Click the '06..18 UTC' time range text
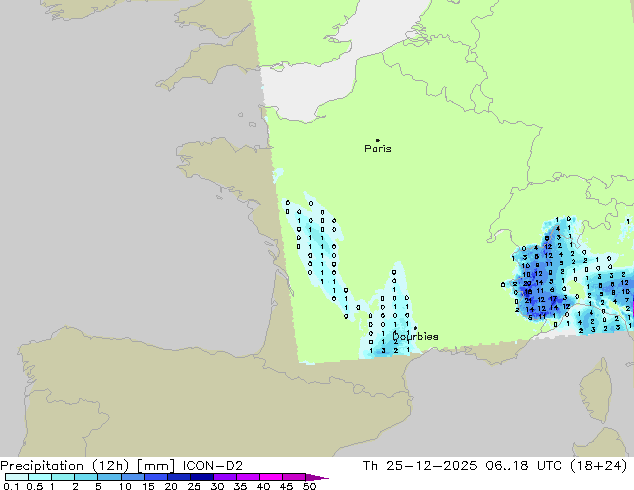 [524, 466]
